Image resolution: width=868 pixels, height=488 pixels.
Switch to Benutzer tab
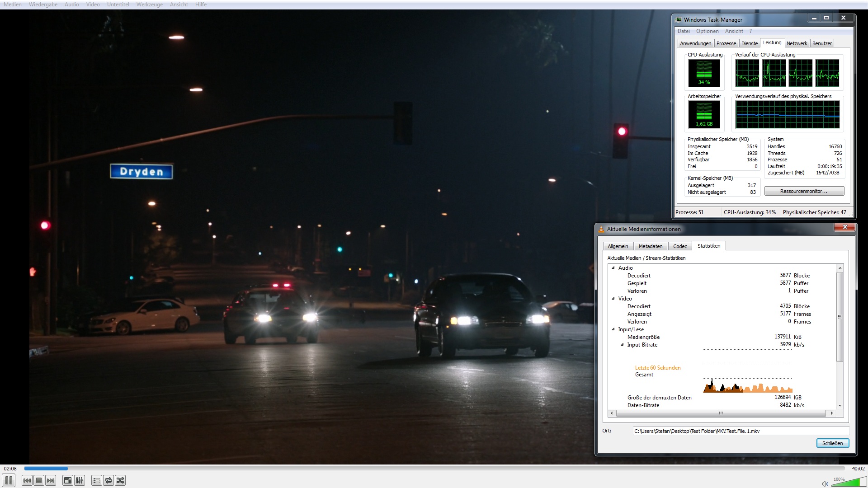pos(822,43)
